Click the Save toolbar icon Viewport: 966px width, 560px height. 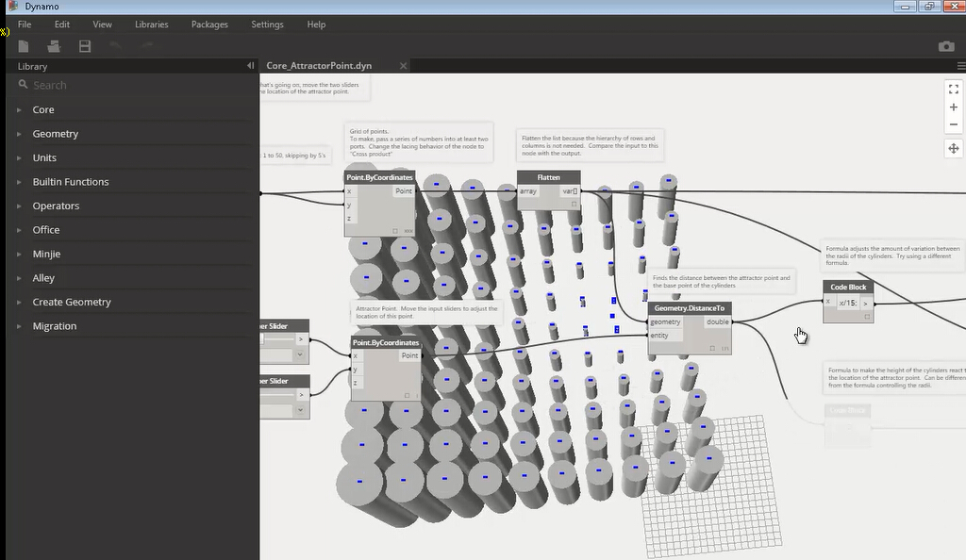click(85, 46)
